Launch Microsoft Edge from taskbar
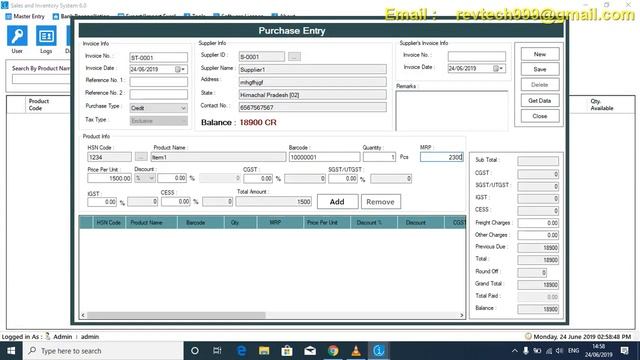The height and width of the screenshot is (360, 640). tap(241, 351)
